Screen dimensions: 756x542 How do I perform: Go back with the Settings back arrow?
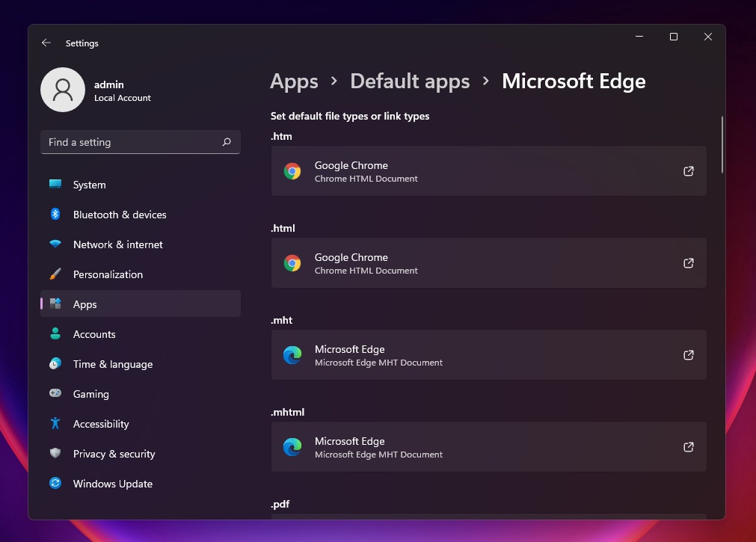tap(46, 43)
